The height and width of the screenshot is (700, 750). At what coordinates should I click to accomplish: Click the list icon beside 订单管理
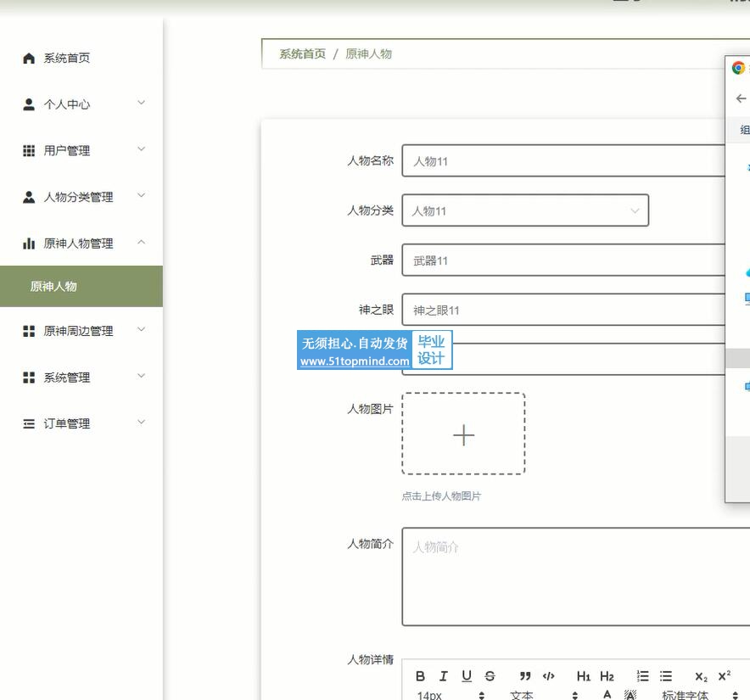(29, 424)
